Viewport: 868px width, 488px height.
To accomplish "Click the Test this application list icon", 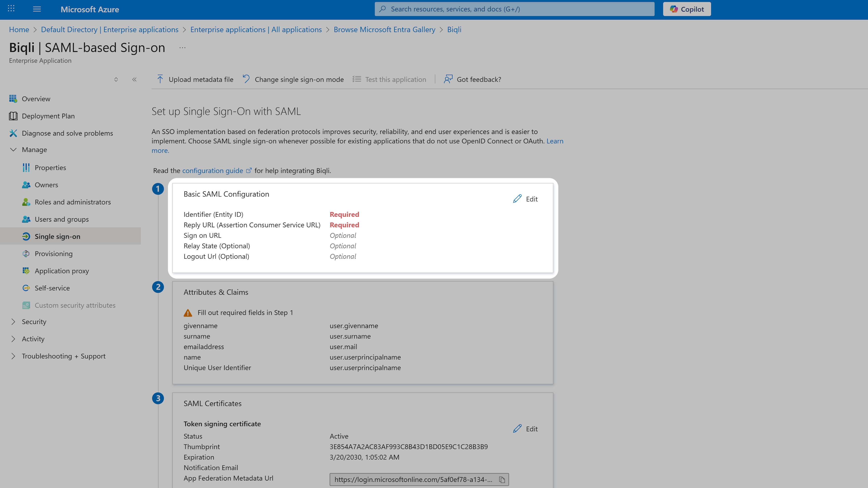I will (x=356, y=79).
